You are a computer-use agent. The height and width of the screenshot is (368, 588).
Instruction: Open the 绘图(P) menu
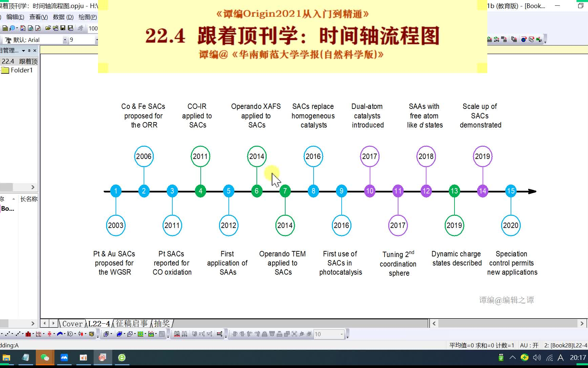point(88,17)
